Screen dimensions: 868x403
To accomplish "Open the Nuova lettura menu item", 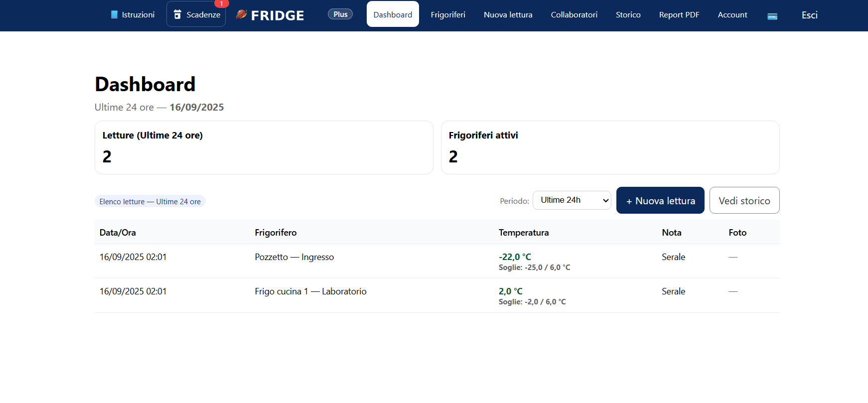I will point(508,14).
